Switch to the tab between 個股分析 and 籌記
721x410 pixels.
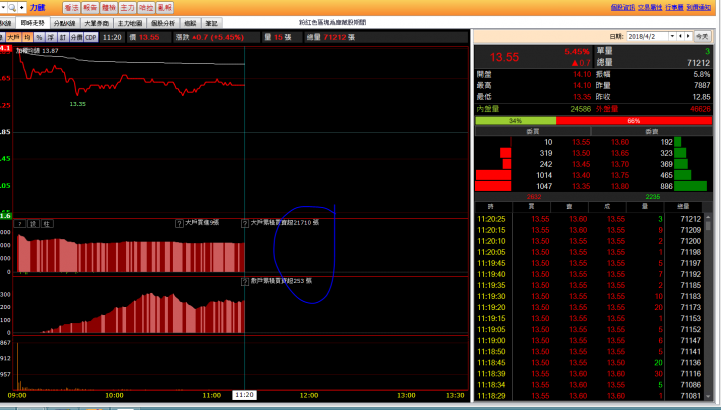point(190,23)
